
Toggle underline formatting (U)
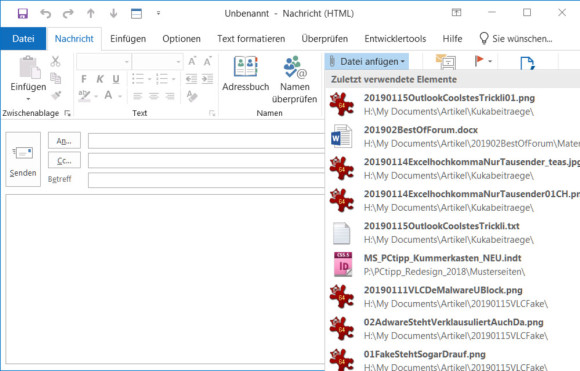[x=116, y=79]
